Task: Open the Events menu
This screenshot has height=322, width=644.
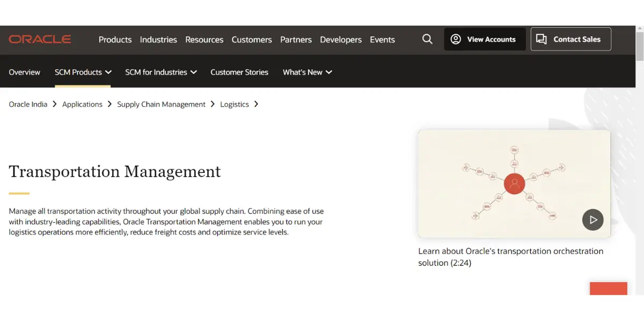Action: tap(382, 40)
